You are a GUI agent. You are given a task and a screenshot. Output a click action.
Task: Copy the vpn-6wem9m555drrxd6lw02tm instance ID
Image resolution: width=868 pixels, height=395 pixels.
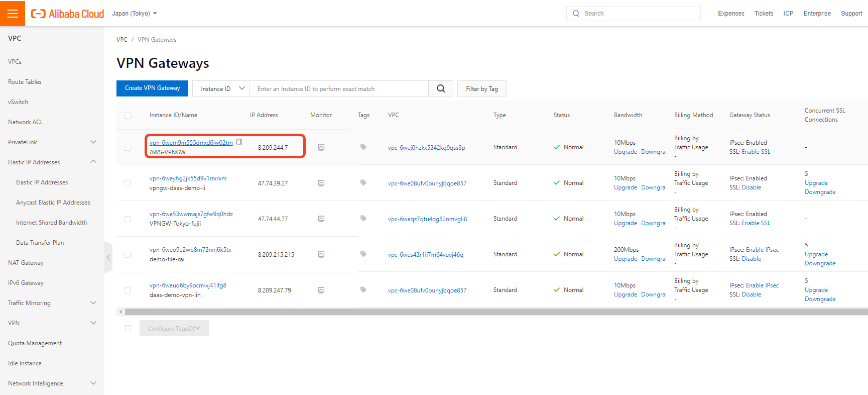tap(239, 142)
